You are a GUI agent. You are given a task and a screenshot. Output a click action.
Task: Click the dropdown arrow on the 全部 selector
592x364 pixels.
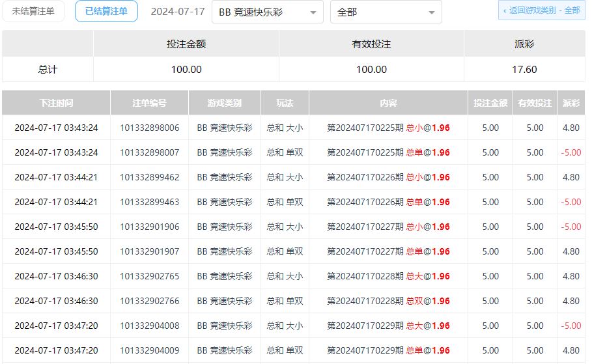click(432, 12)
